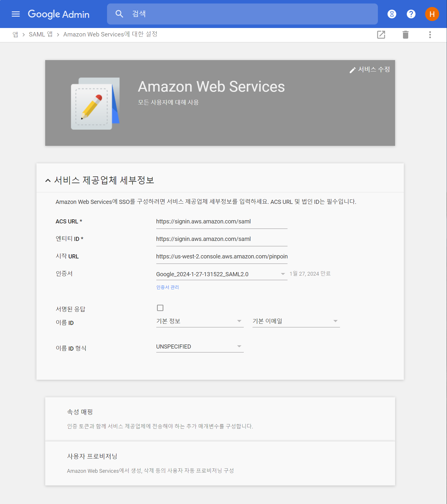The image size is (447, 504).
Task: Open the 이름 ID 형식 UNSPECIFIED dropdown
Action: [200, 346]
